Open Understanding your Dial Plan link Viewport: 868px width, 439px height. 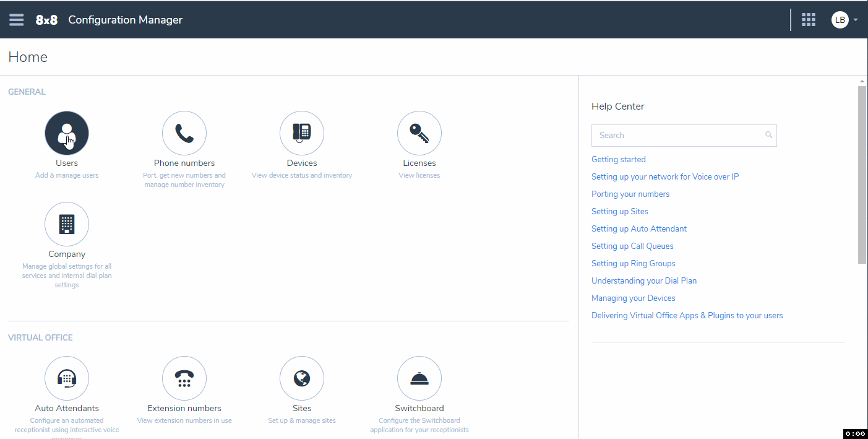(x=644, y=280)
